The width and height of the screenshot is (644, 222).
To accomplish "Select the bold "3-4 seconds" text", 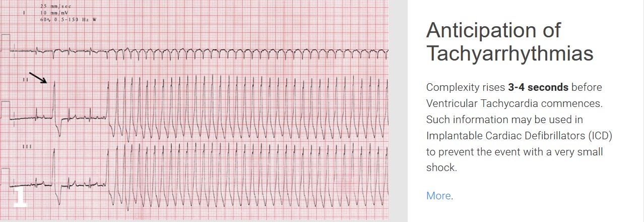I will click(x=538, y=87).
